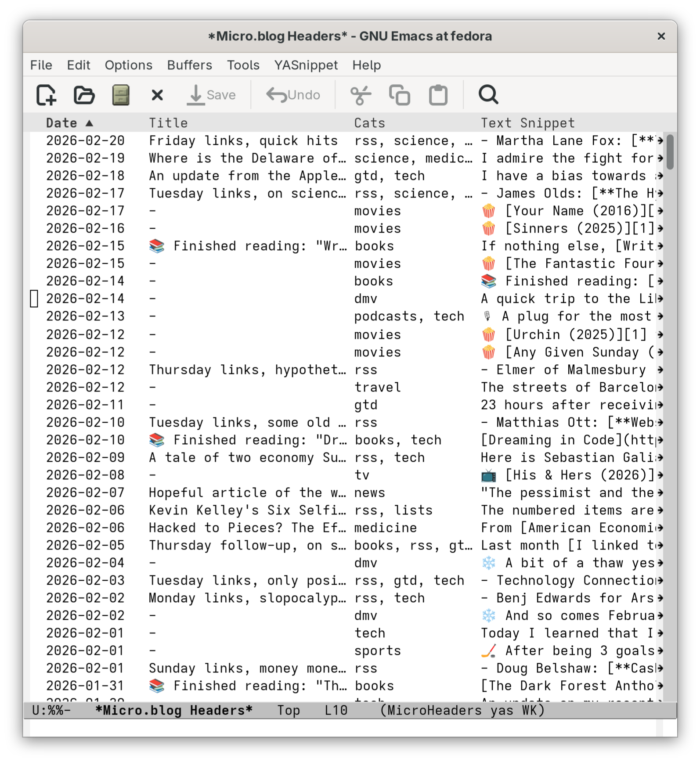Open the YASnippet menu
This screenshot has height=762, width=700.
(x=306, y=65)
